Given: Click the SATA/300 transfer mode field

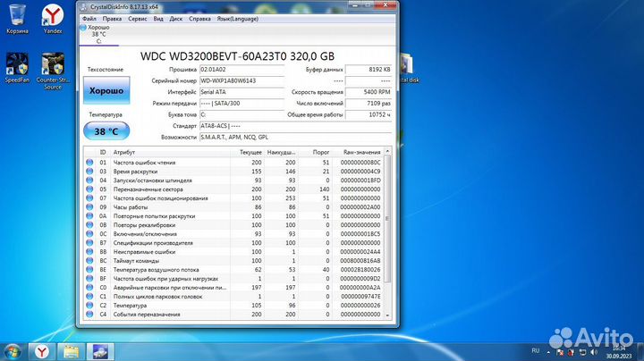Looking at the screenshot, I should coord(241,104).
